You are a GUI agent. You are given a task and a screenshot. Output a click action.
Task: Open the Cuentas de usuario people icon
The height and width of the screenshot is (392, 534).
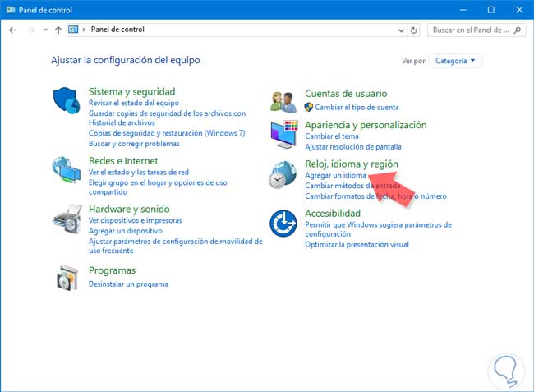283,102
